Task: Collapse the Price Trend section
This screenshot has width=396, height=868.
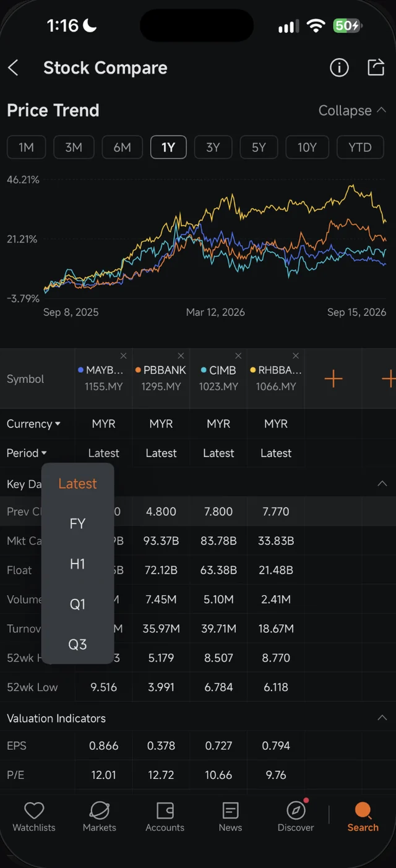Action: coord(352,111)
